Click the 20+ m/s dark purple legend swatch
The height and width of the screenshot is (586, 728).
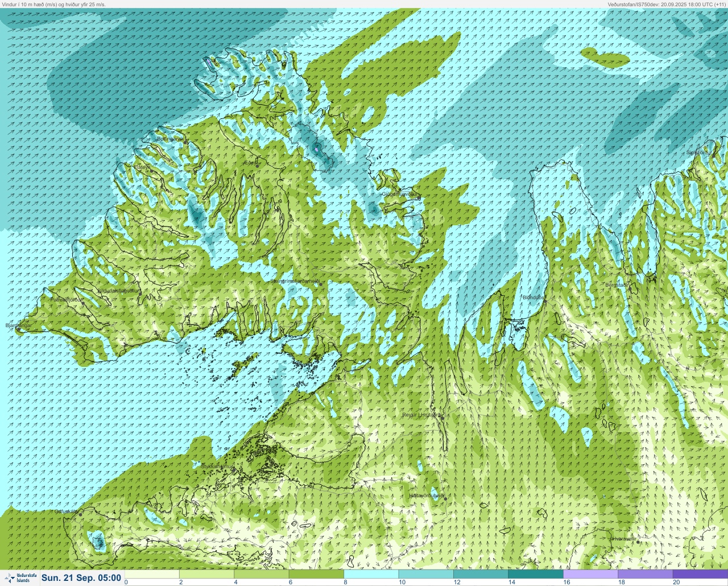tap(700, 574)
